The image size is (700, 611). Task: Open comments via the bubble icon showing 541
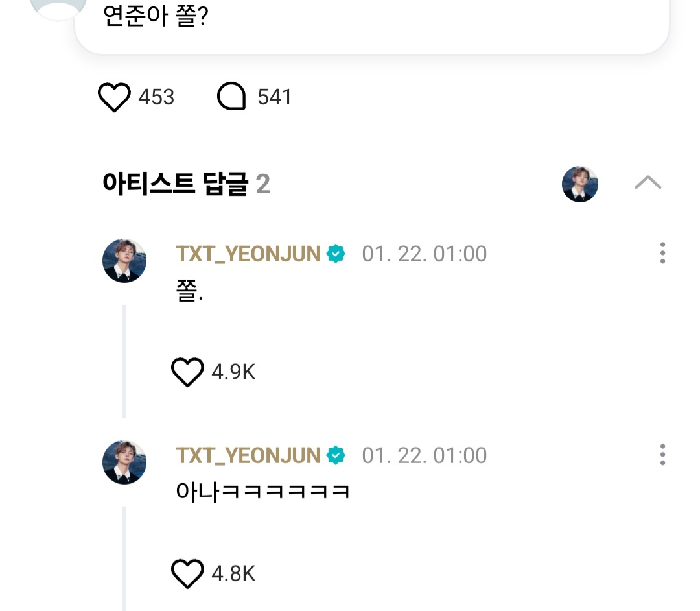coord(231,97)
